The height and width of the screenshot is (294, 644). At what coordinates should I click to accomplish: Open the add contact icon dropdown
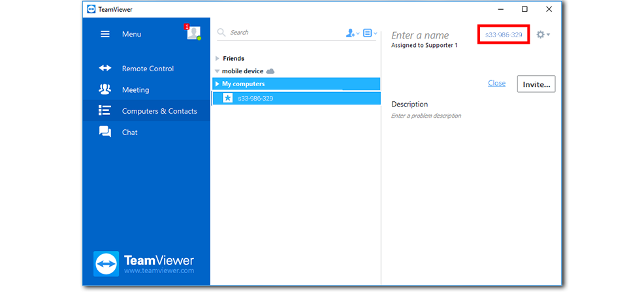353,33
